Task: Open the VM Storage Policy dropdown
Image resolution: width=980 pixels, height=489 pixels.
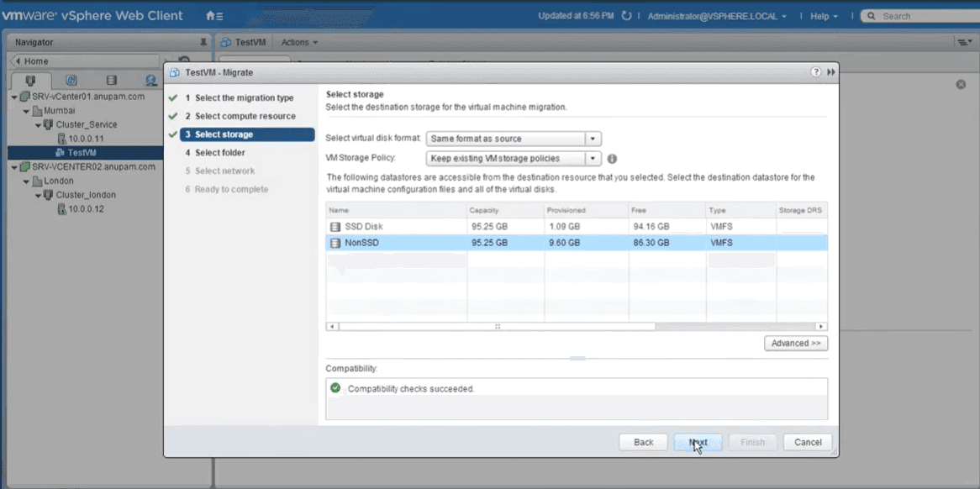Action: point(593,159)
